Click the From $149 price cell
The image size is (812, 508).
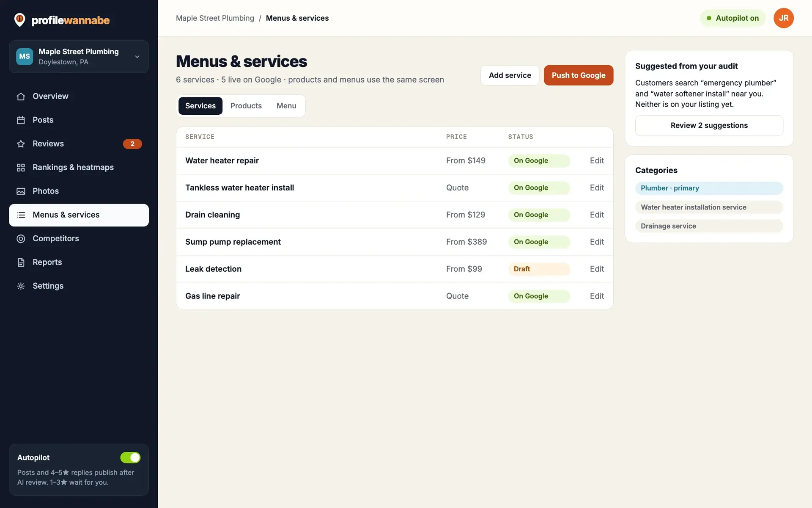pos(466,161)
